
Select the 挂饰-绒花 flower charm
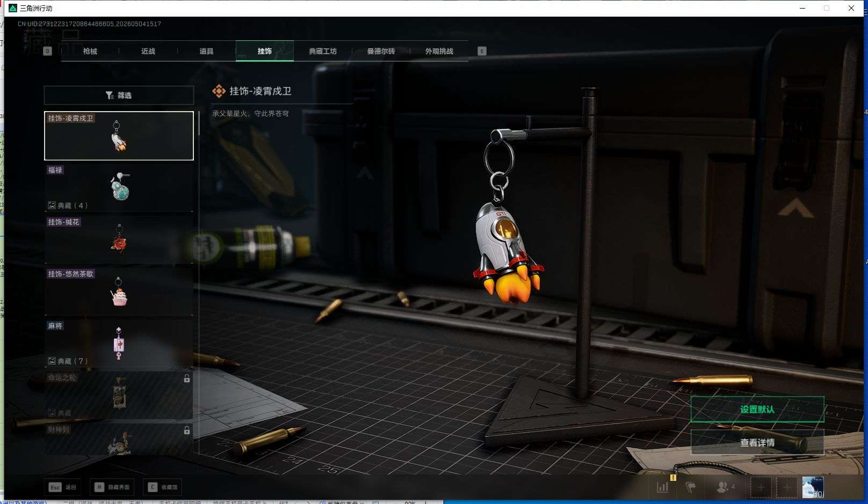(x=119, y=239)
